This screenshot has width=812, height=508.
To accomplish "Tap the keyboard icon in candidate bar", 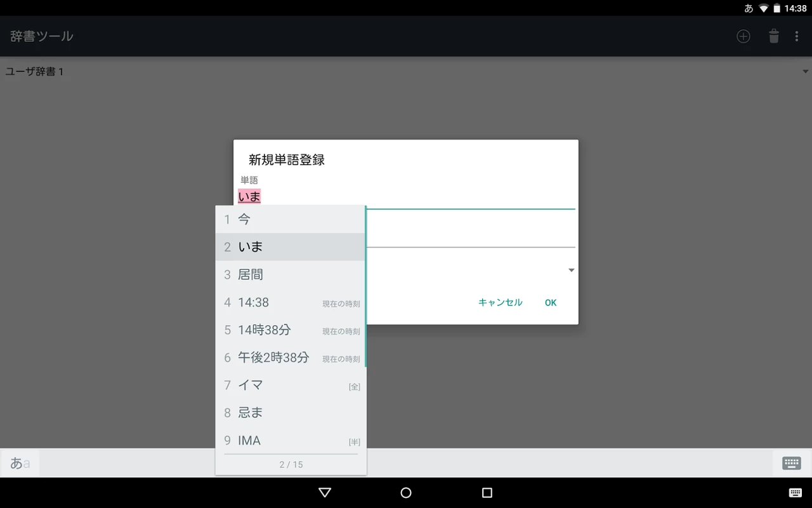I will coord(792,463).
